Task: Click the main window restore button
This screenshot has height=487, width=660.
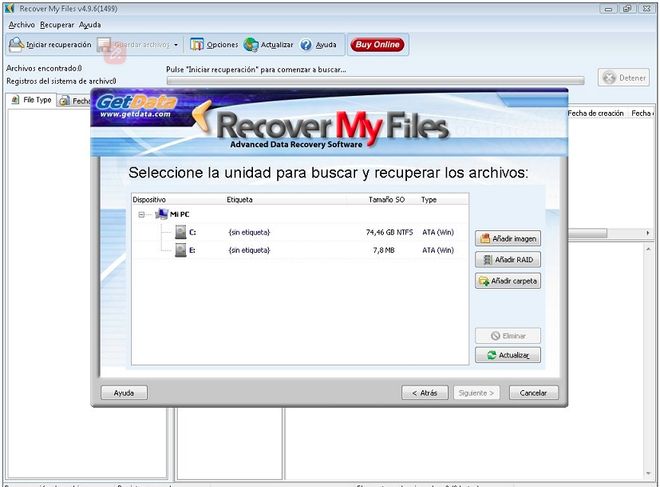Action: pos(627,9)
